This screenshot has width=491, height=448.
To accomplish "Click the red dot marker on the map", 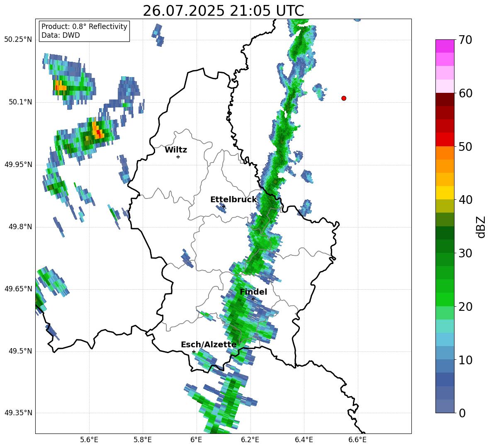I will [x=344, y=98].
